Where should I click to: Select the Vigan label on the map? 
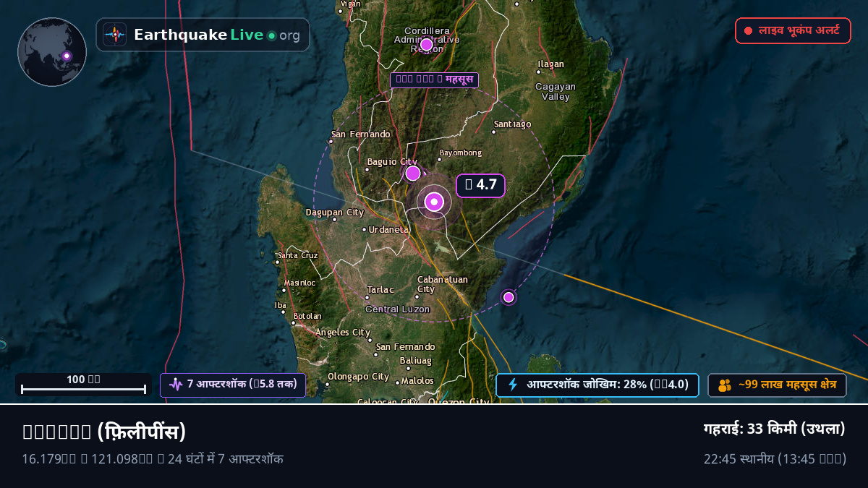click(350, 4)
